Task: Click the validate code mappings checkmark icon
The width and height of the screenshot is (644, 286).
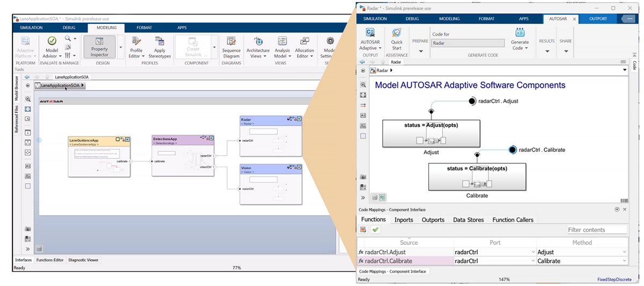Action: [375, 230]
